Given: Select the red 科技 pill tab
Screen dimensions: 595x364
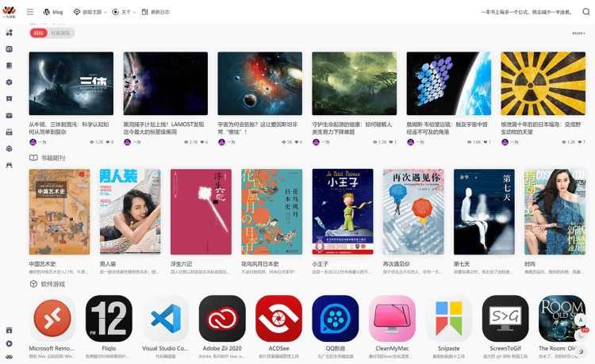Looking at the screenshot, I should pos(38,33).
